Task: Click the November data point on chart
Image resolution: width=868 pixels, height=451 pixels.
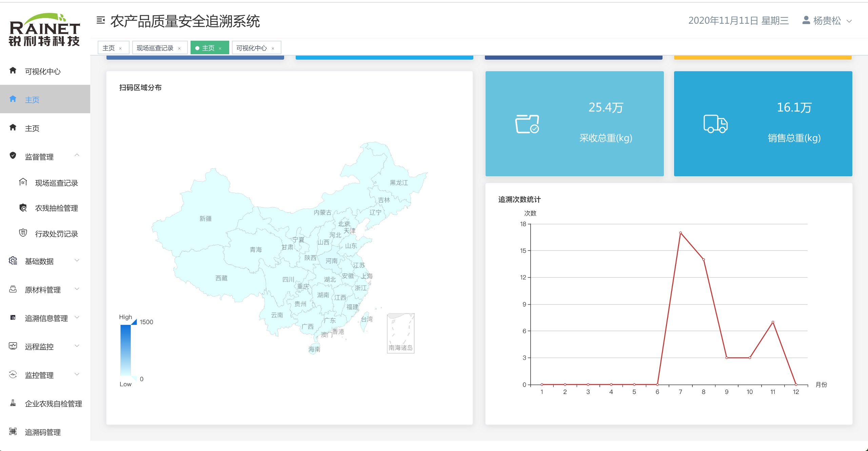Action: 773,322
